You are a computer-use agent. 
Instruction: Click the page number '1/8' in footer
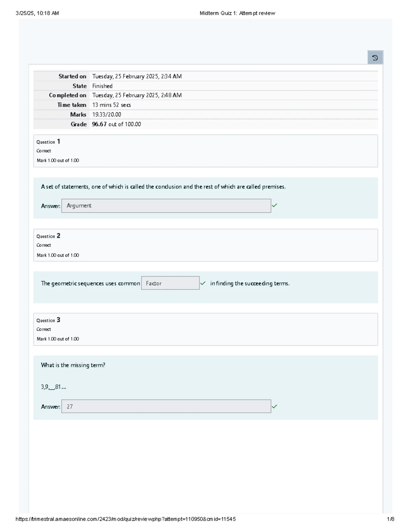tap(390, 519)
